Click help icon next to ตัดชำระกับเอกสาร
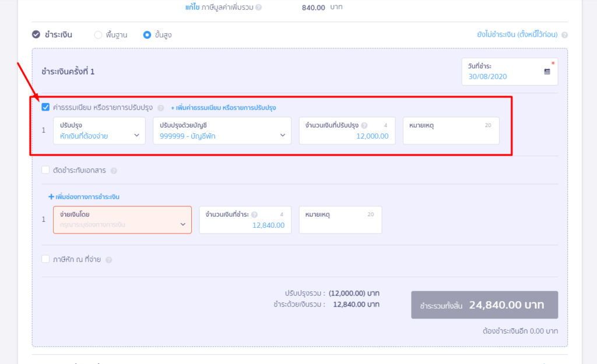Image resolution: width=597 pixels, height=364 pixels. 114,171
